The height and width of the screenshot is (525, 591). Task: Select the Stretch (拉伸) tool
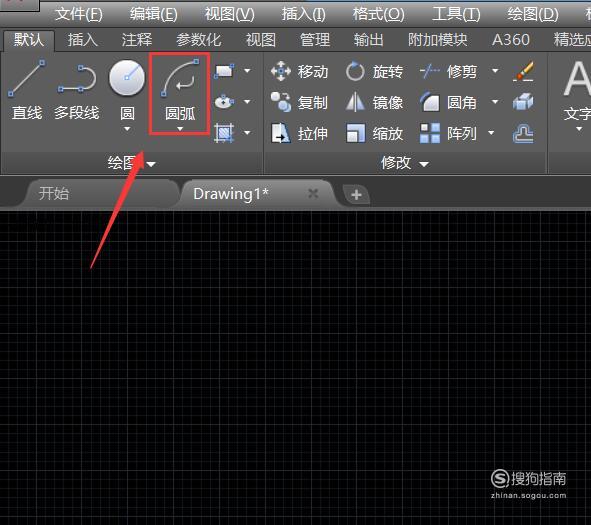(x=300, y=133)
